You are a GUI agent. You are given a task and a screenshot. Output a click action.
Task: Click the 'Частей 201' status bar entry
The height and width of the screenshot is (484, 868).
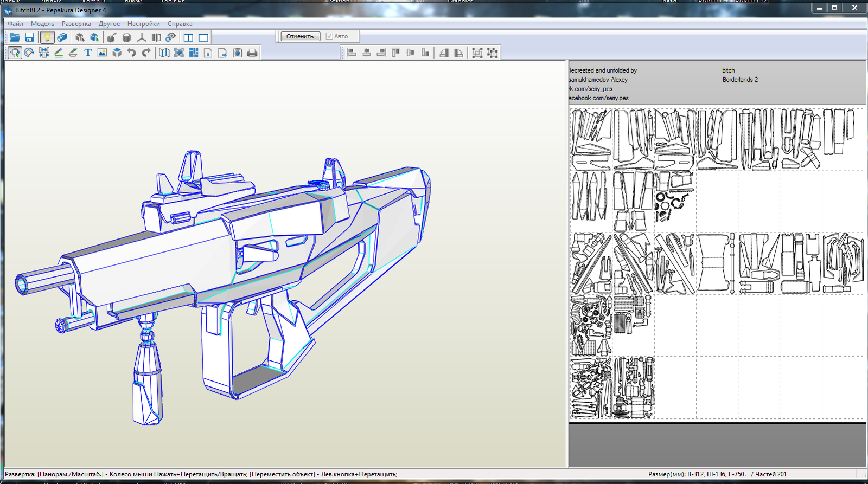tap(771, 474)
